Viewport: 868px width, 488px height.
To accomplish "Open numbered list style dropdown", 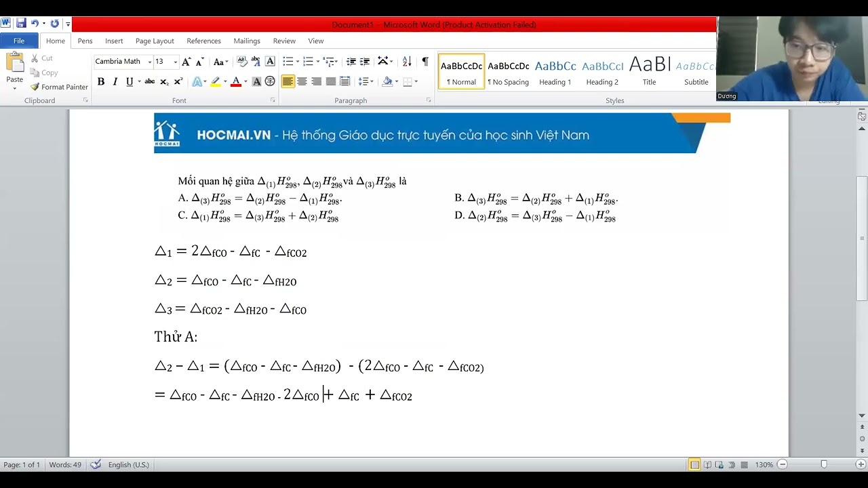I will coord(317,62).
